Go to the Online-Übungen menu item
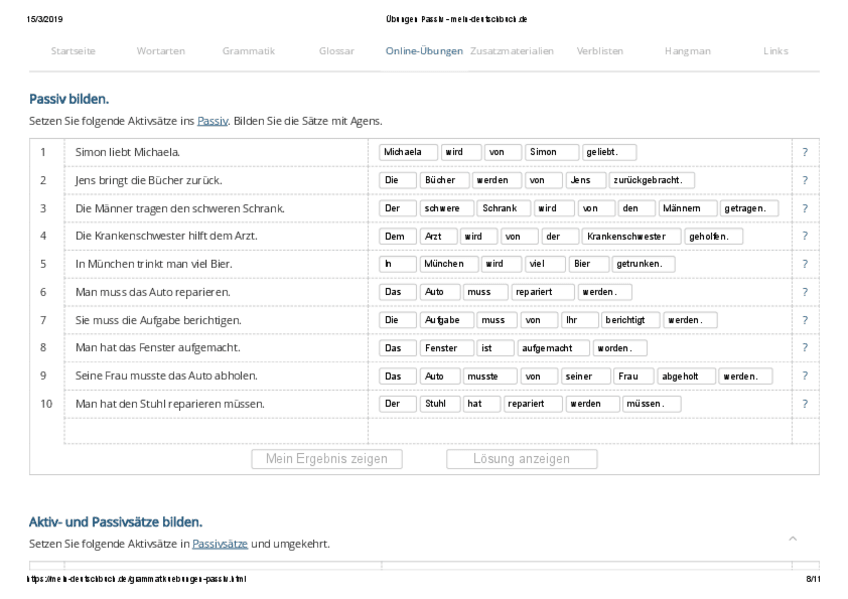Viewport: 848px width, 599px height. tap(424, 51)
